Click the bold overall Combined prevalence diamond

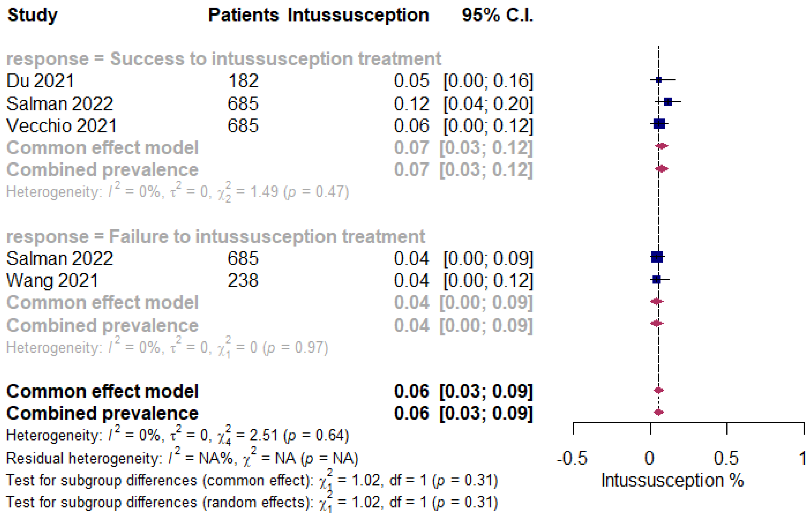pos(659,412)
